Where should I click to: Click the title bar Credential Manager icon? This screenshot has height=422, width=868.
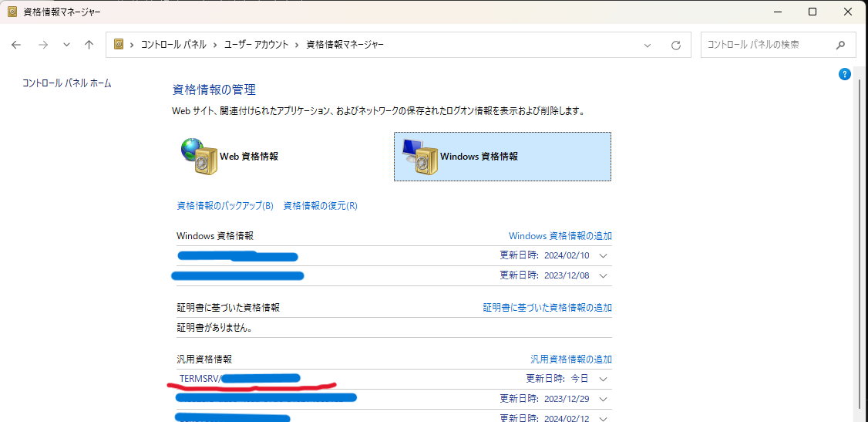tap(12, 12)
